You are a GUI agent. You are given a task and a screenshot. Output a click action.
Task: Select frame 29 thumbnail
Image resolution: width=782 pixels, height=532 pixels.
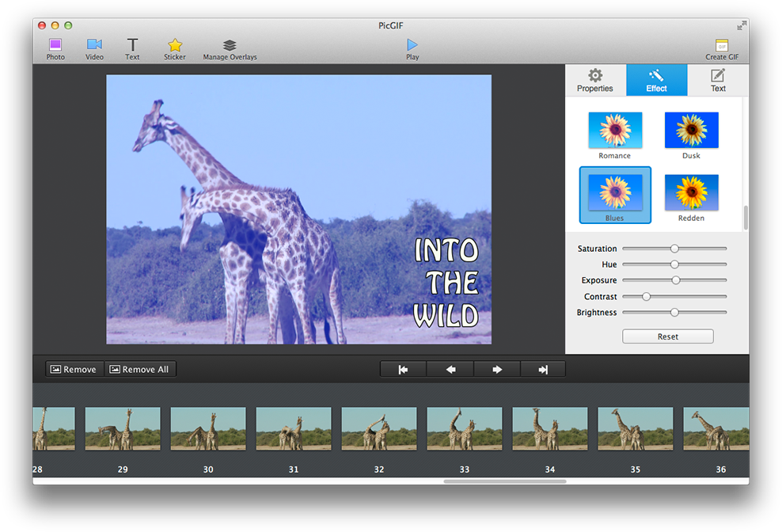123,429
